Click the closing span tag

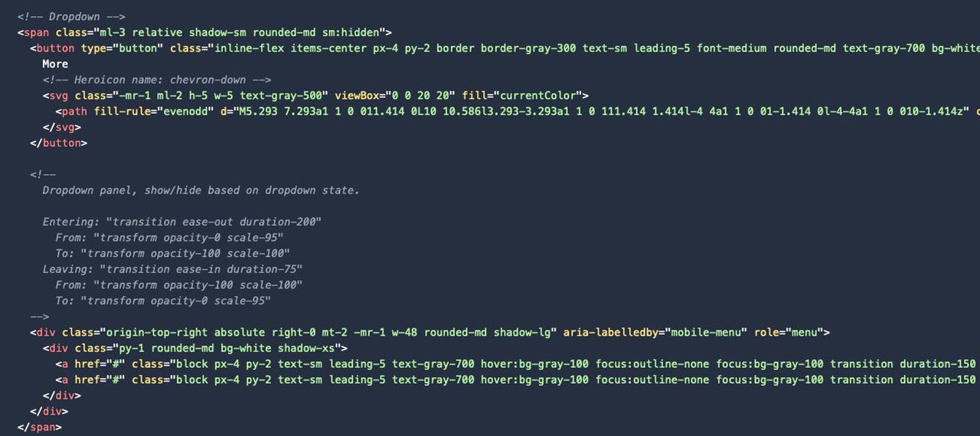click(39, 428)
